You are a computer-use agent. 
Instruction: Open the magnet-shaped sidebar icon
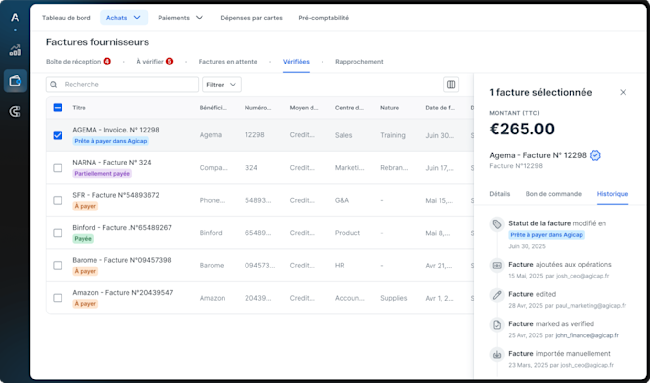pyautogui.click(x=15, y=112)
